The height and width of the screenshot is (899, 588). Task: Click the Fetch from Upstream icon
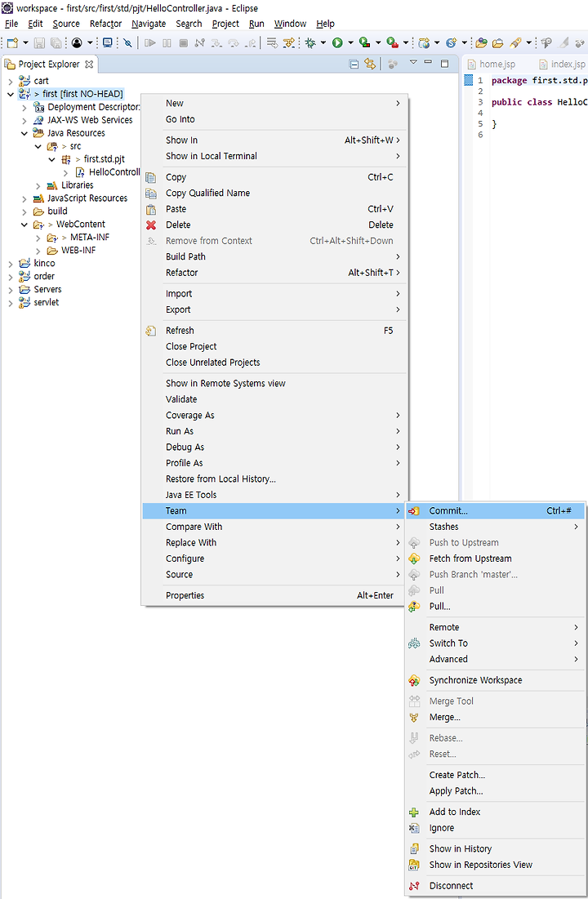click(414, 559)
